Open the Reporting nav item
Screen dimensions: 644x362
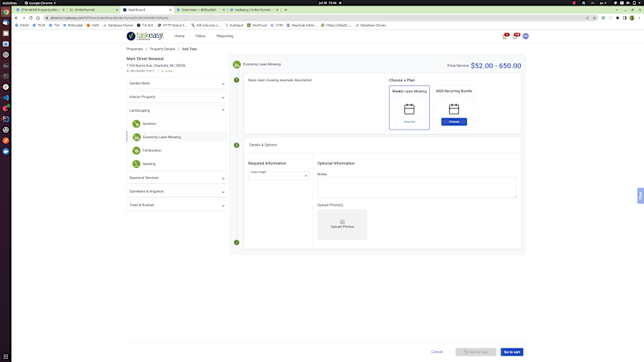pyautogui.click(x=225, y=36)
